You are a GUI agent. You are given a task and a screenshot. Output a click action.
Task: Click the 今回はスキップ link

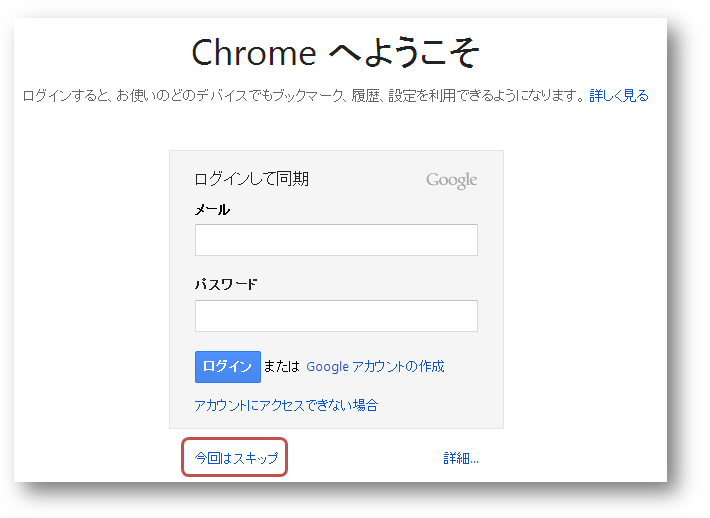tap(236, 458)
